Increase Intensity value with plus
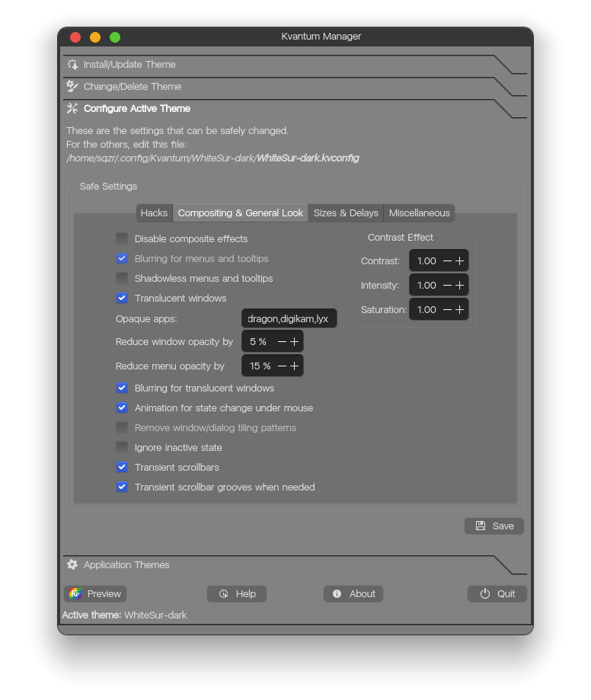Image resolution: width=591 pixels, height=700 pixels. tap(459, 286)
